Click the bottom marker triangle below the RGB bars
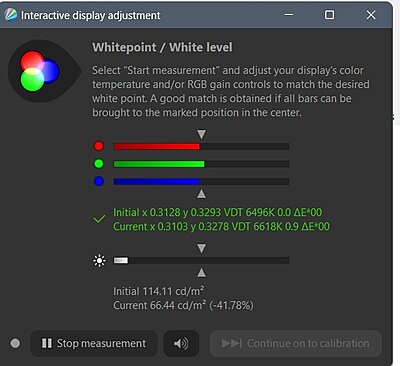Image resolution: width=400 pixels, height=366 pixels. pos(201,194)
